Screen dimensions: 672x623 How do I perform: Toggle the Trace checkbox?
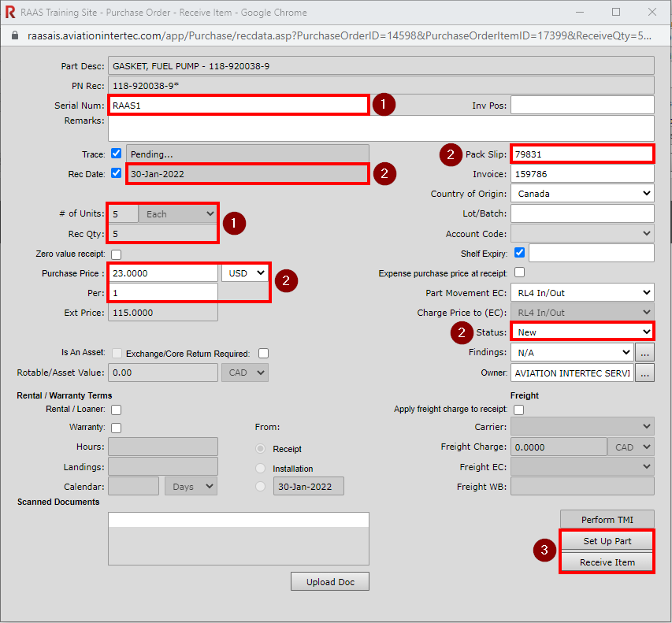pos(117,153)
